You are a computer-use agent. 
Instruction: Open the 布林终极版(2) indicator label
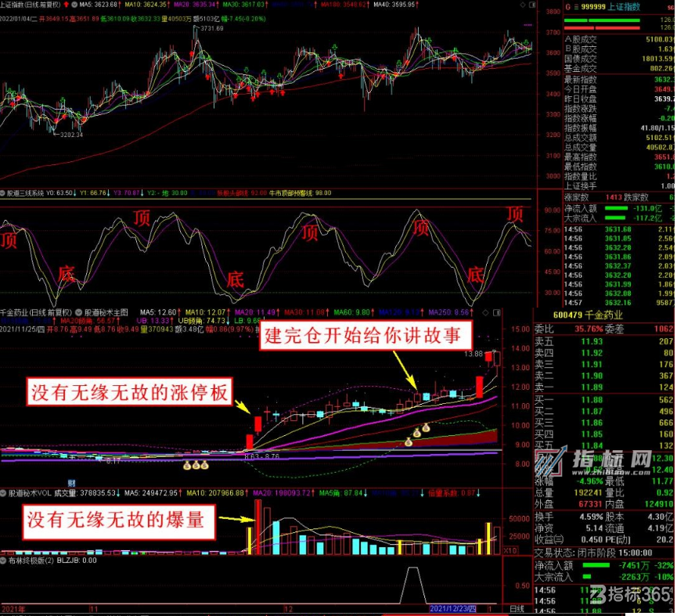pyautogui.click(x=31, y=560)
